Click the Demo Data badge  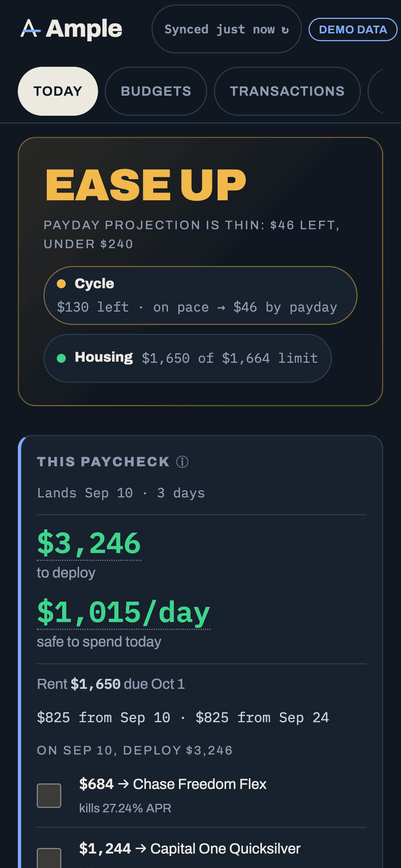tap(353, 29)
